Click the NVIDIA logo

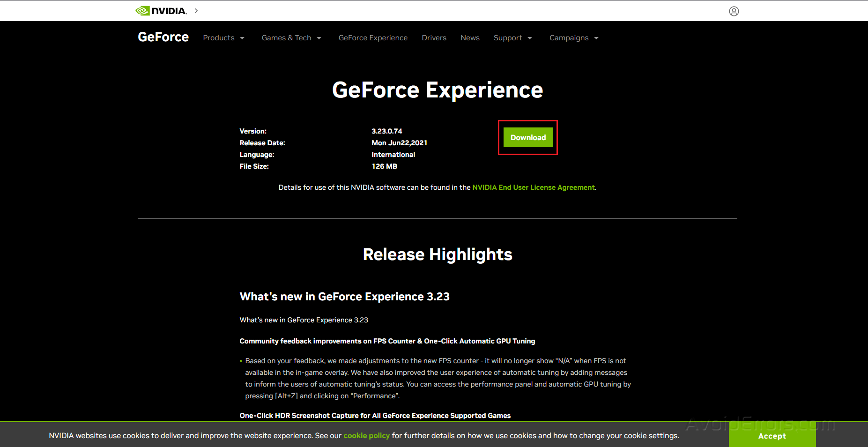(x=161, y=10)
